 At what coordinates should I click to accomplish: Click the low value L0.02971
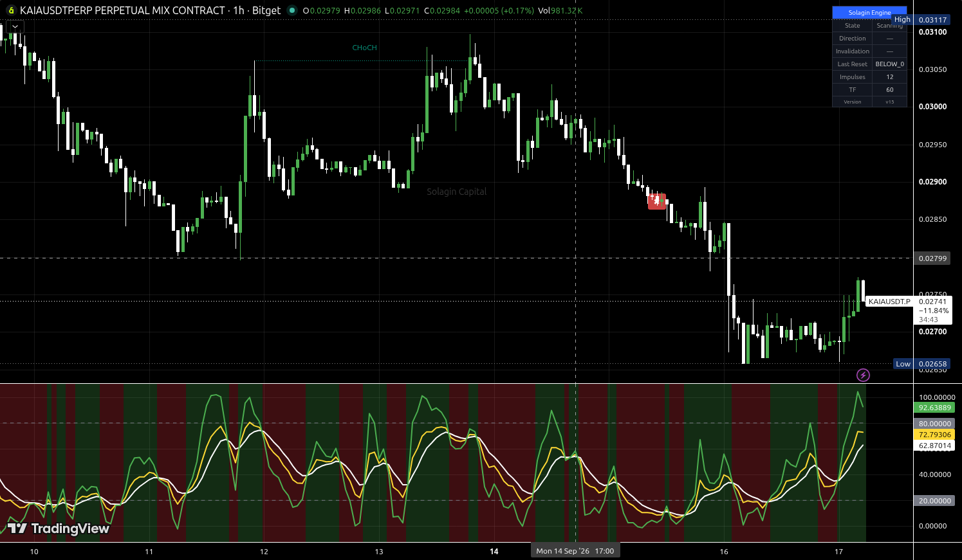[x=403, y=10]
